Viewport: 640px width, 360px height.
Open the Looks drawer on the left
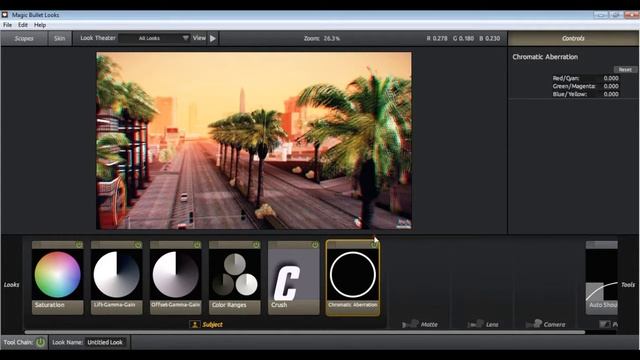point(11,284)
